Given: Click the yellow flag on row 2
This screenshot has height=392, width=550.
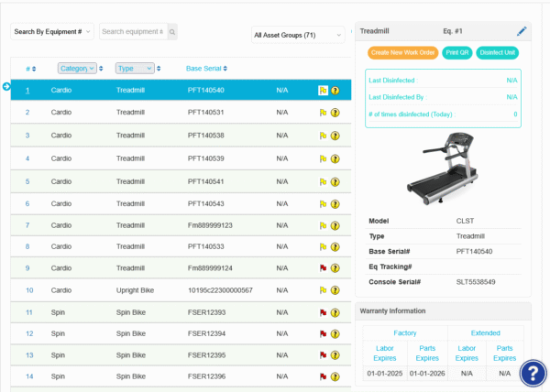Looking at the screenshot, I should coord(323,113).
